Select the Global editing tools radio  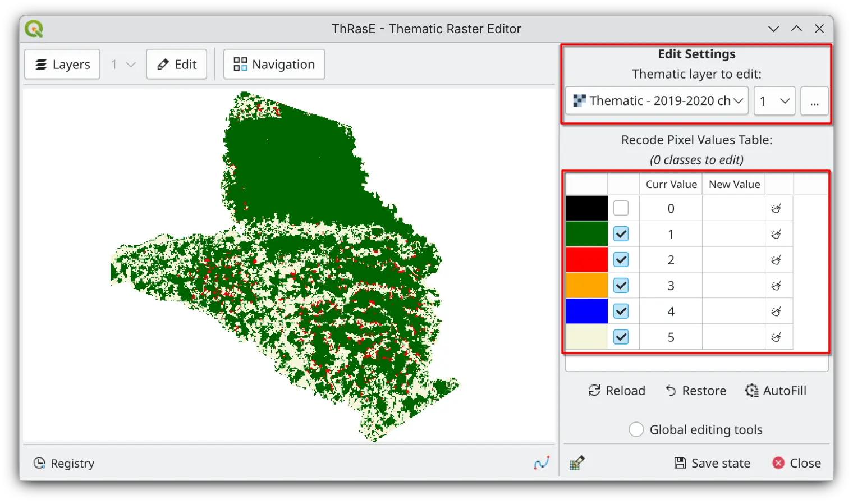coord(636,430)
